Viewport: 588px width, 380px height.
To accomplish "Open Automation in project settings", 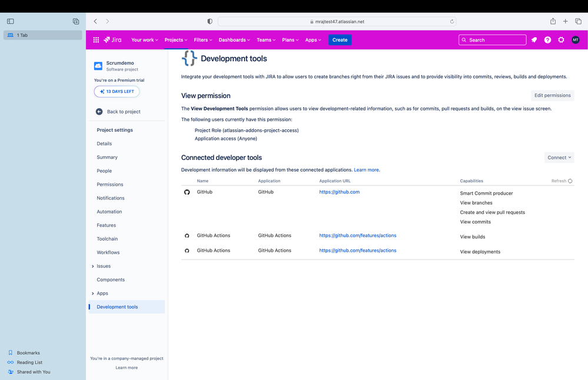I will 109,212.
